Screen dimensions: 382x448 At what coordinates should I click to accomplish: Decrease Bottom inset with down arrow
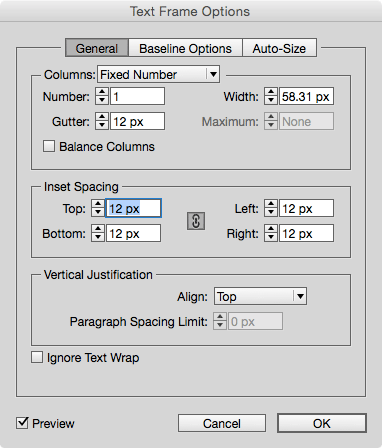point(98,237)
